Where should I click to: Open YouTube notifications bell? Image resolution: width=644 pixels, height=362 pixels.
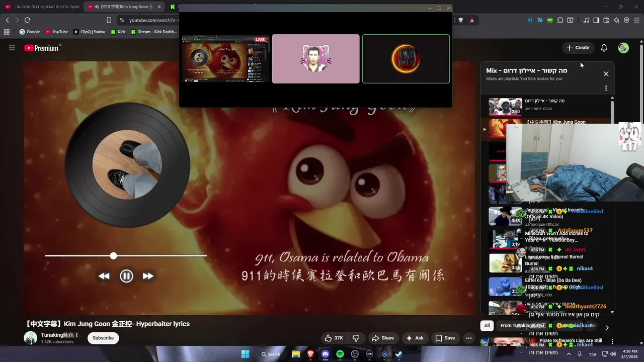604,48
